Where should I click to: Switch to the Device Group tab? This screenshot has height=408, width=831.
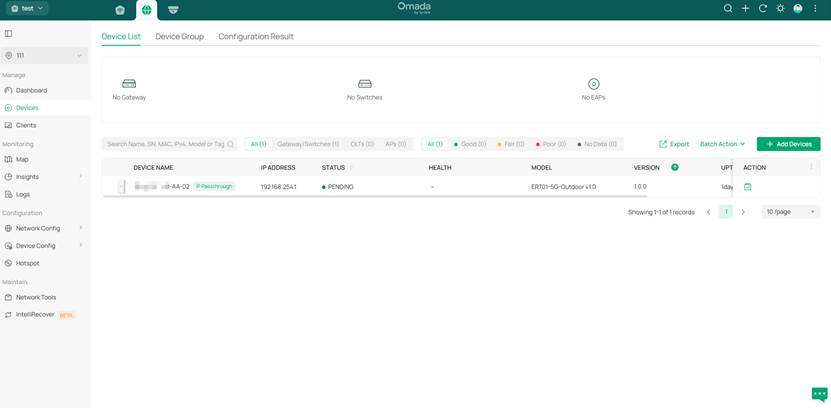(179, 36)
